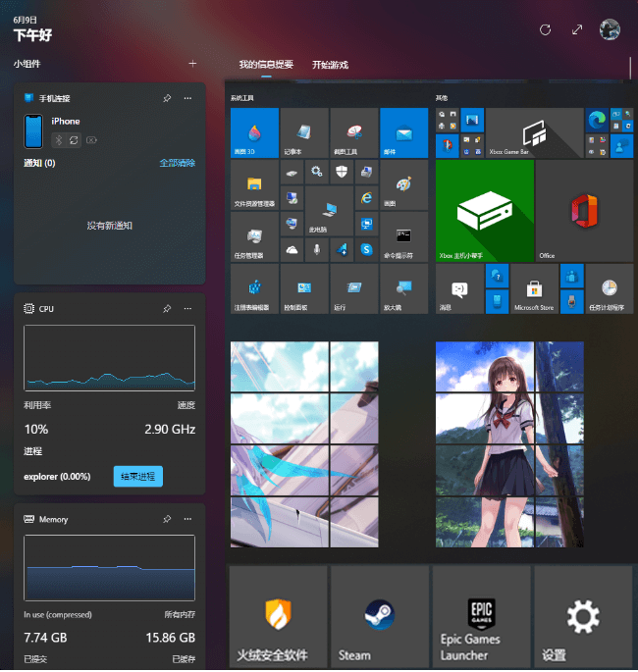638x672 pixels.
Task: Add a widget with the plus button
Action: pos(192,64)
